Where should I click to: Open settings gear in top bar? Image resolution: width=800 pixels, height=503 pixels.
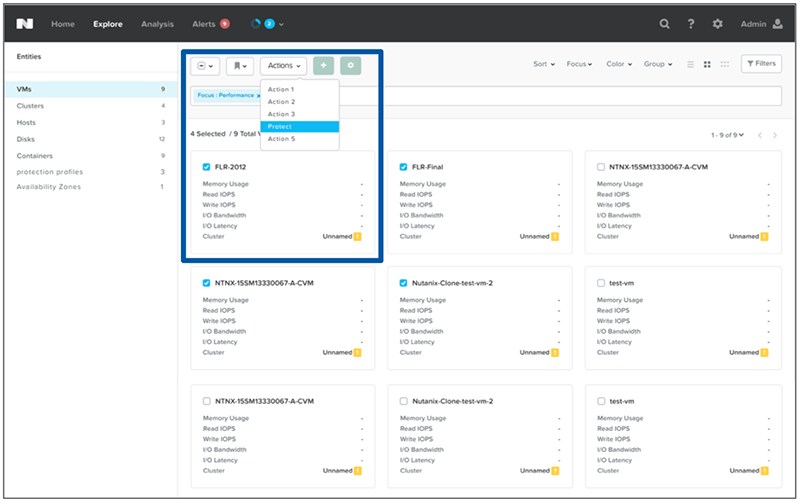[x=717, y=24]
